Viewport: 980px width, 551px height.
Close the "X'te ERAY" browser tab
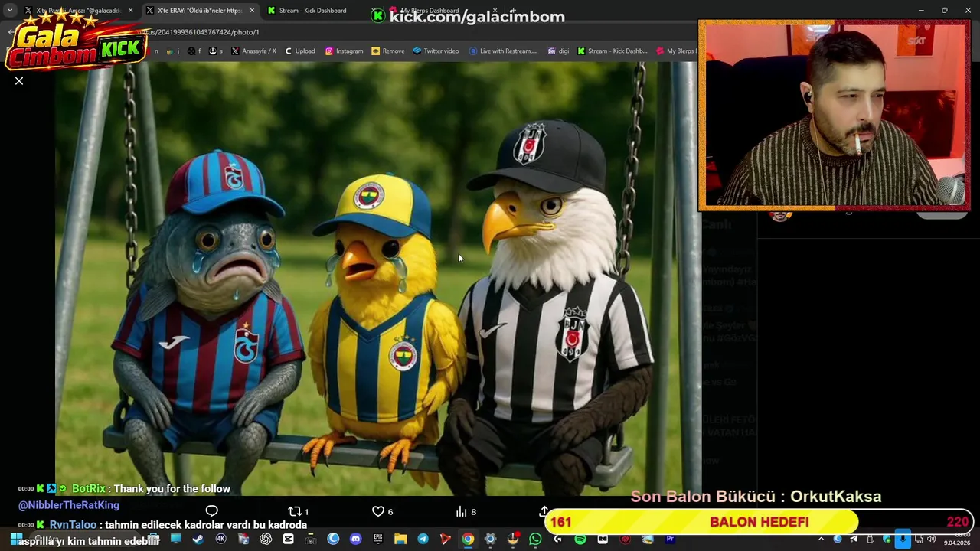coord(252,11)
